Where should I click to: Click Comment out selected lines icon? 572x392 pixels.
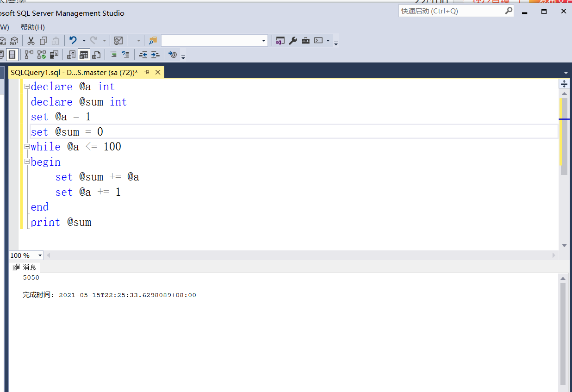[113, 55]
